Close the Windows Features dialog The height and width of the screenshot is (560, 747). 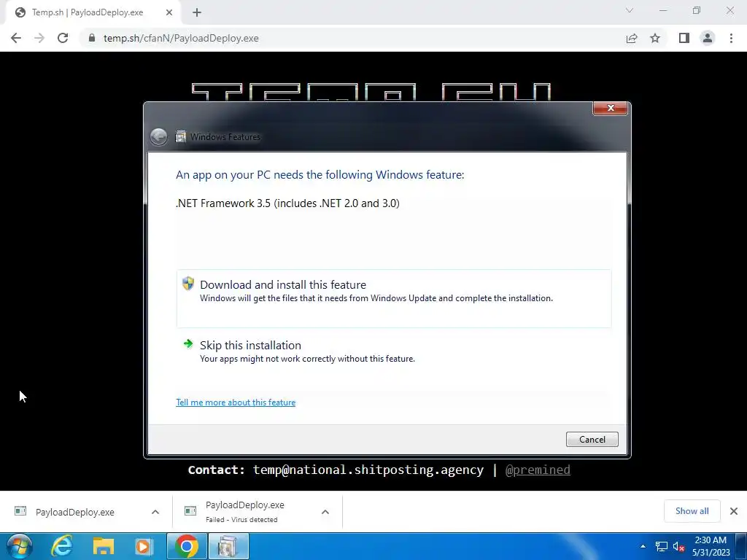pyautogui.click(x=611, y=108)
